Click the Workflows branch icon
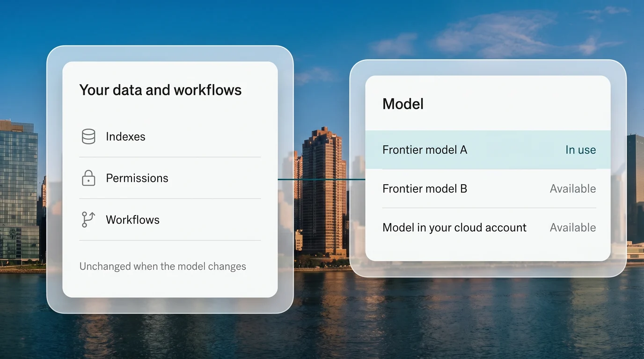 (88, 220)
